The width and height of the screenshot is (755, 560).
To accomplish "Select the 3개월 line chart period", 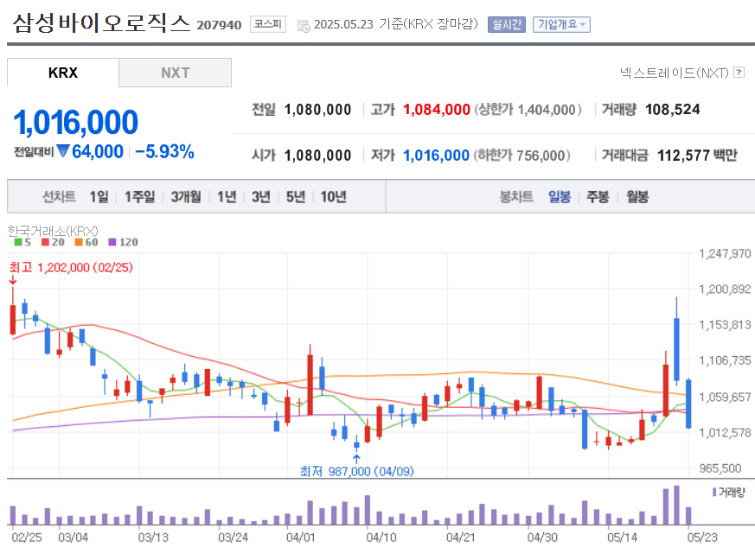I will pyautogui.click(x=186, y=196).
